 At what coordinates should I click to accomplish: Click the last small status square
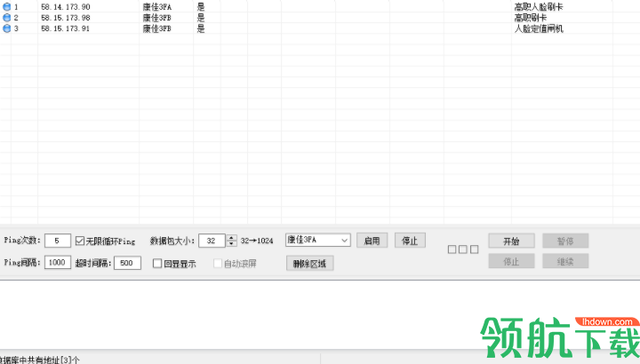(x=474, y=249)
